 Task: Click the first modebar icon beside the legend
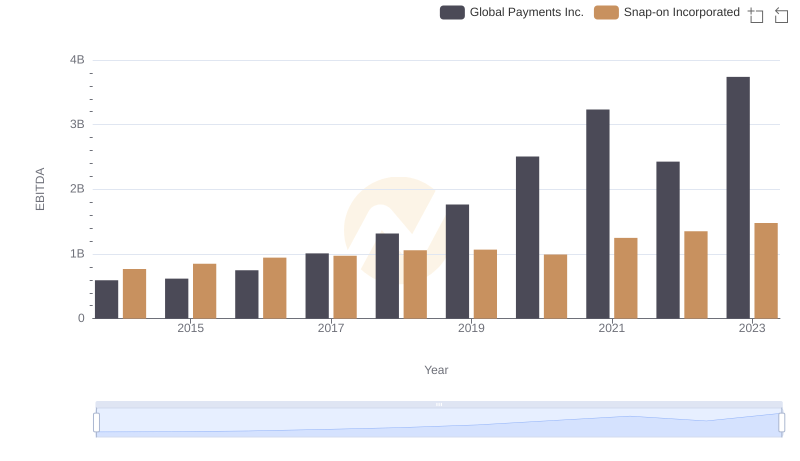click(756, 15)
